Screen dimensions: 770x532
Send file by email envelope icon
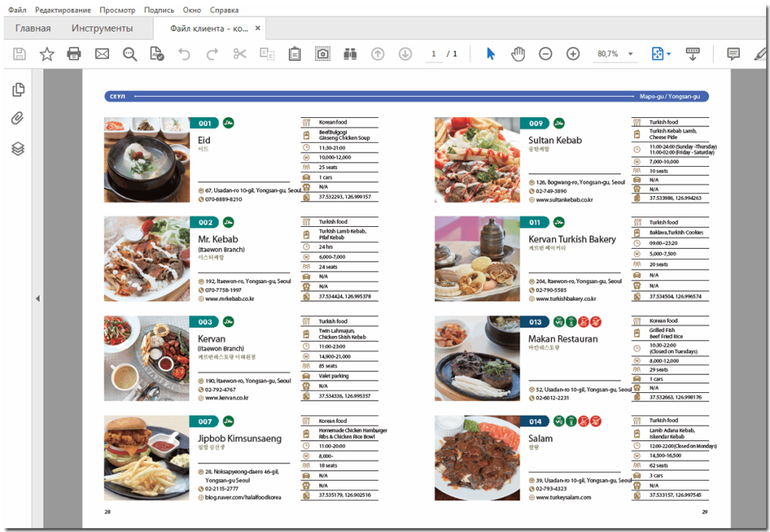pyautogui.click(x=102, y=54)
